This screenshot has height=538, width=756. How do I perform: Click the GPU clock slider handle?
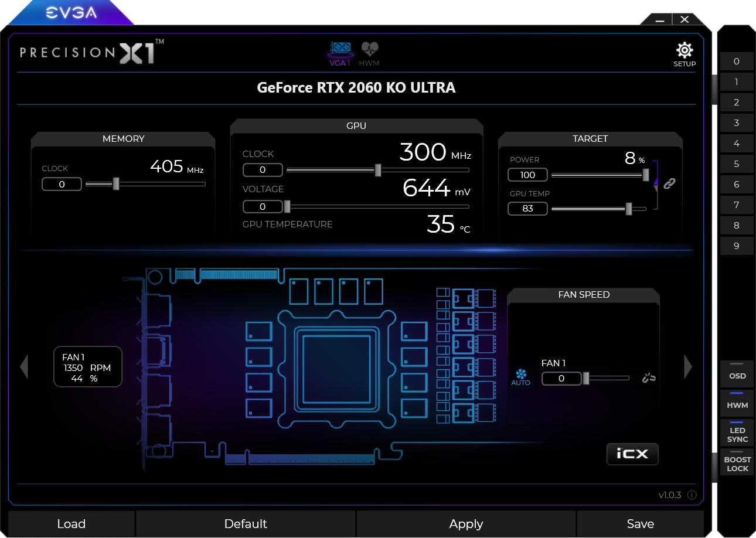pyautogui.click(x=378, y=170)
